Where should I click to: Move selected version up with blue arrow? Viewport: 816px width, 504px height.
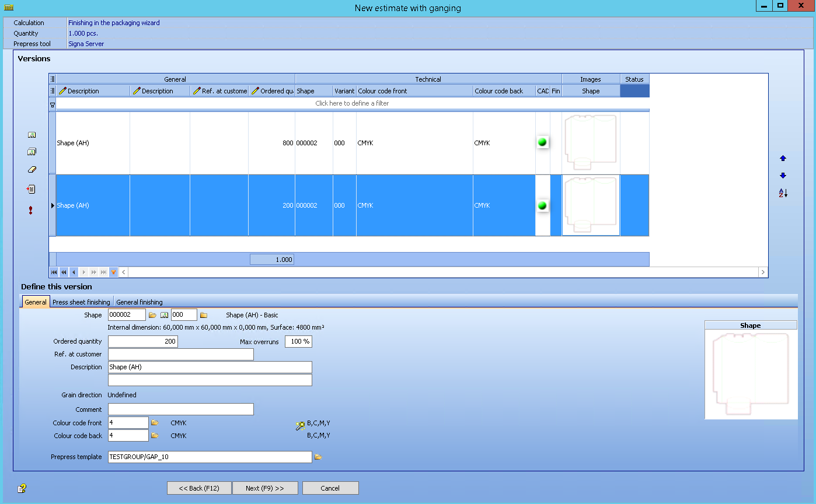click(783, 158)
